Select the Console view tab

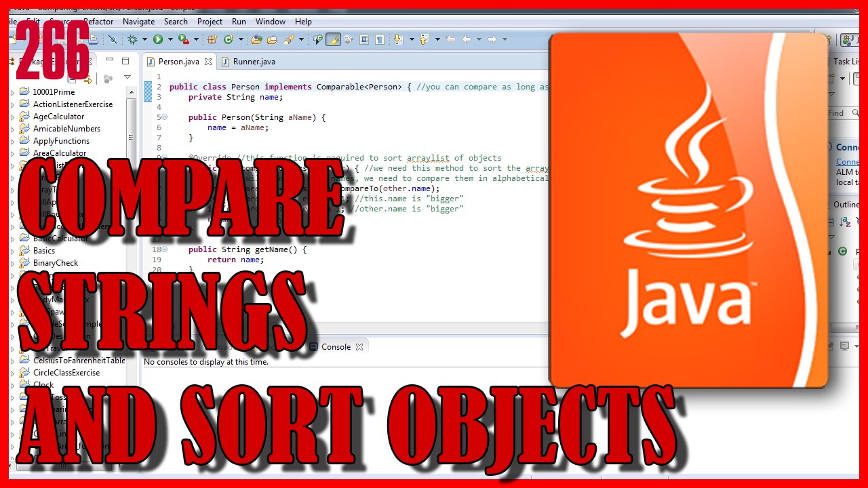tap(336, 347)
